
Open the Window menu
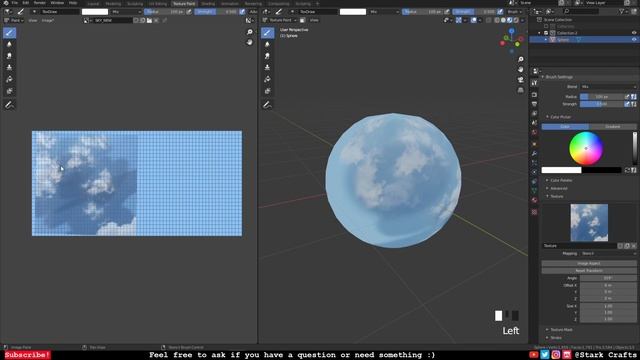57,3
